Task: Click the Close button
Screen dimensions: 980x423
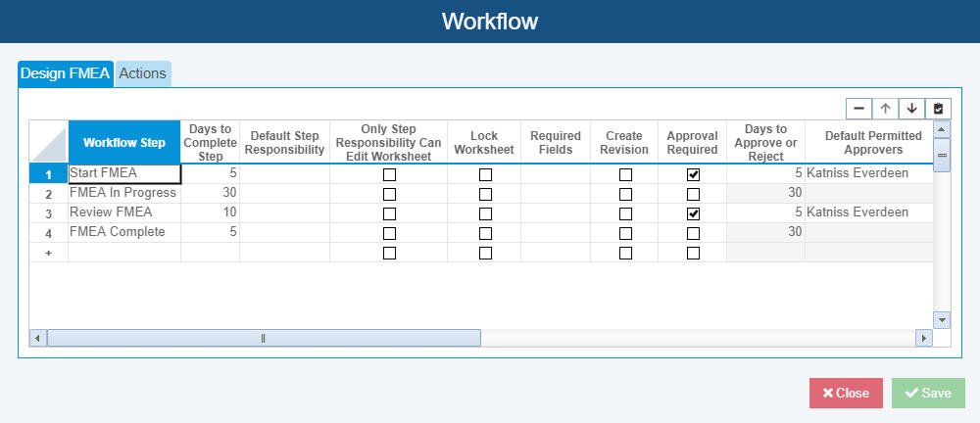Action: 846,393
